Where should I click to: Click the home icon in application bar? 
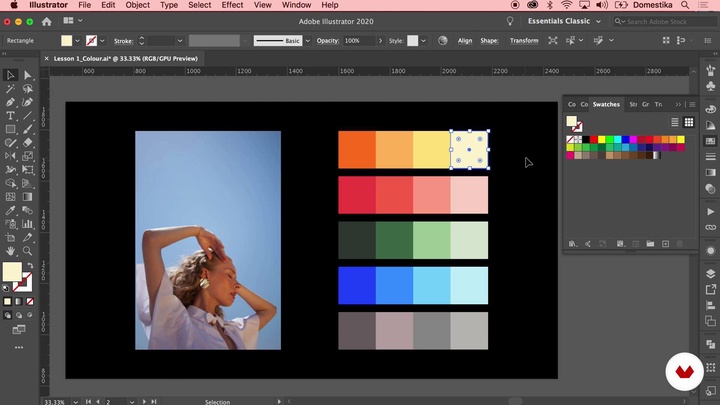[x=46, y=21]
